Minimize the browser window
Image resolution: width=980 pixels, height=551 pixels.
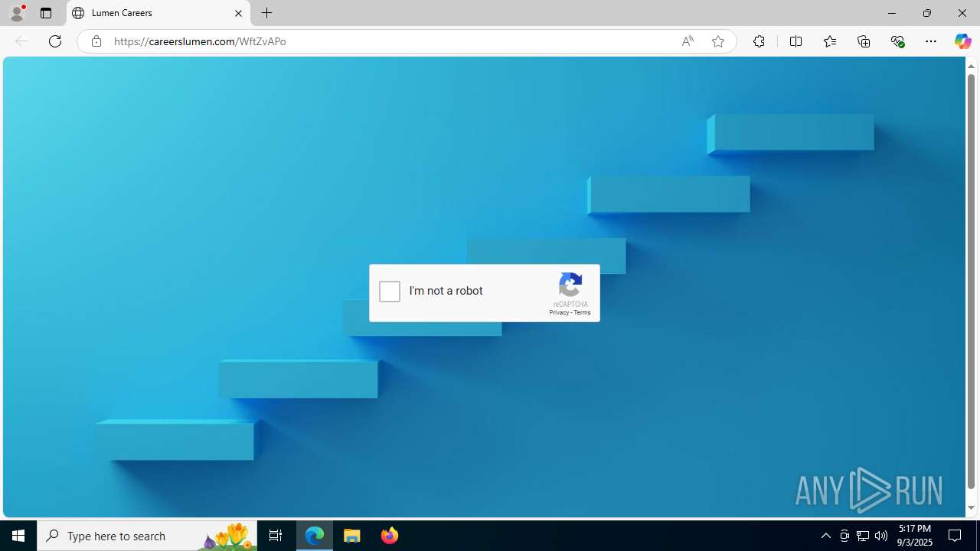tap(892, 13)
